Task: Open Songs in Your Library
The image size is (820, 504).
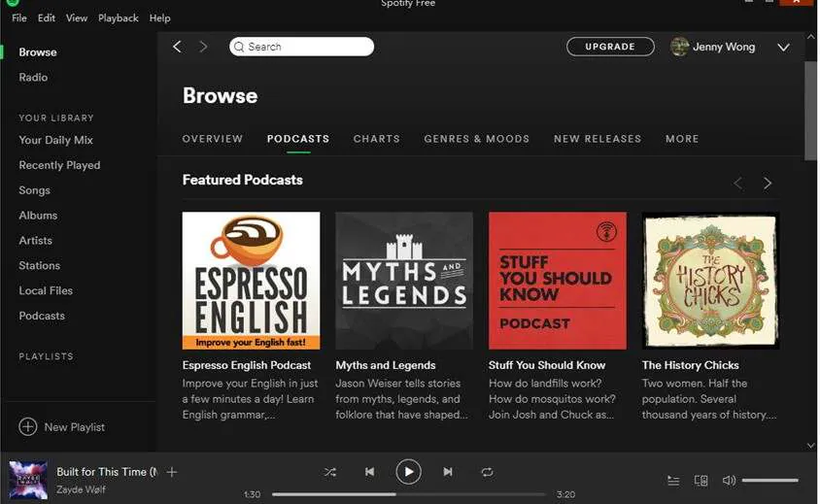Action: pos(35,190)
